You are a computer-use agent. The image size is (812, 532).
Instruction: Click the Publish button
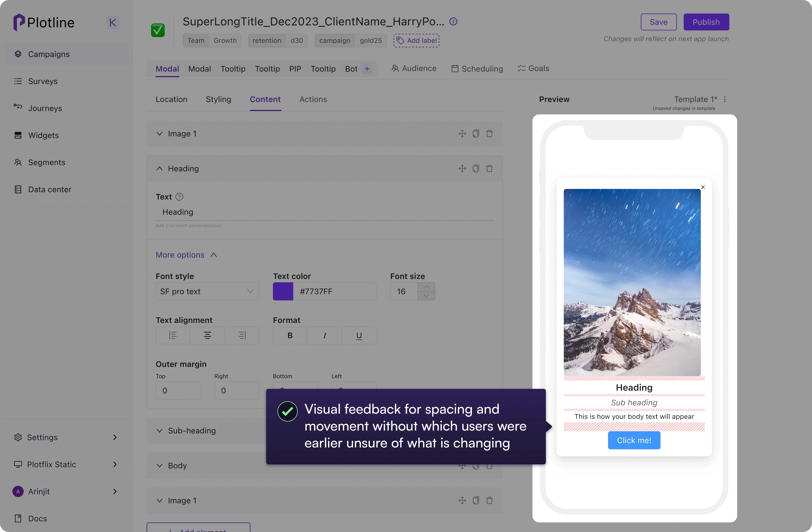(x=706, y=22)
